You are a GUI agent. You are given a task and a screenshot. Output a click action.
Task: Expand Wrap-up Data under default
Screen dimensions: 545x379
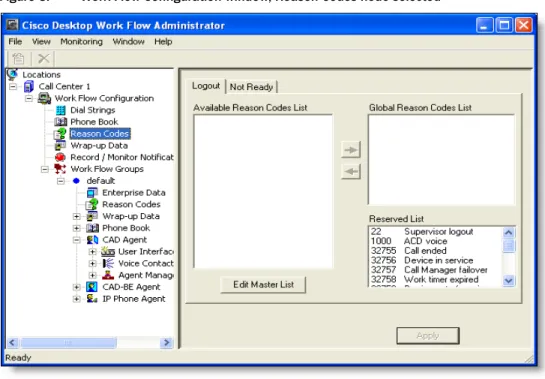(77, 216)
